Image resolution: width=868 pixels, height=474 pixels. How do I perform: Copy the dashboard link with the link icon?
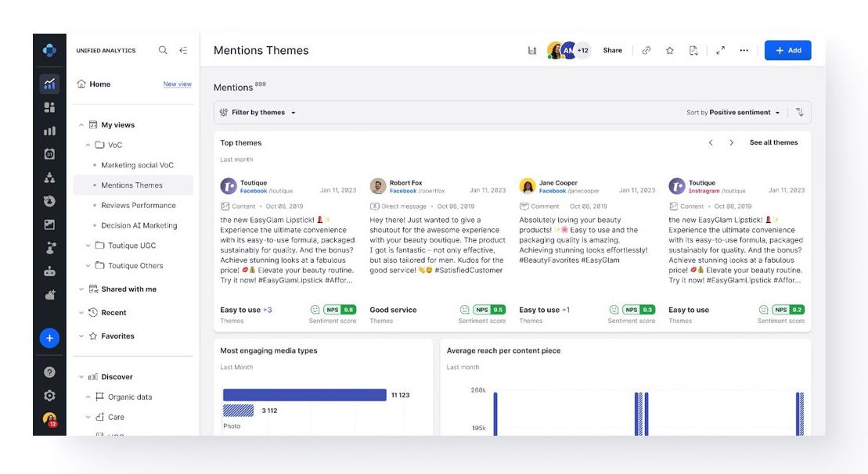click(646, 50)
